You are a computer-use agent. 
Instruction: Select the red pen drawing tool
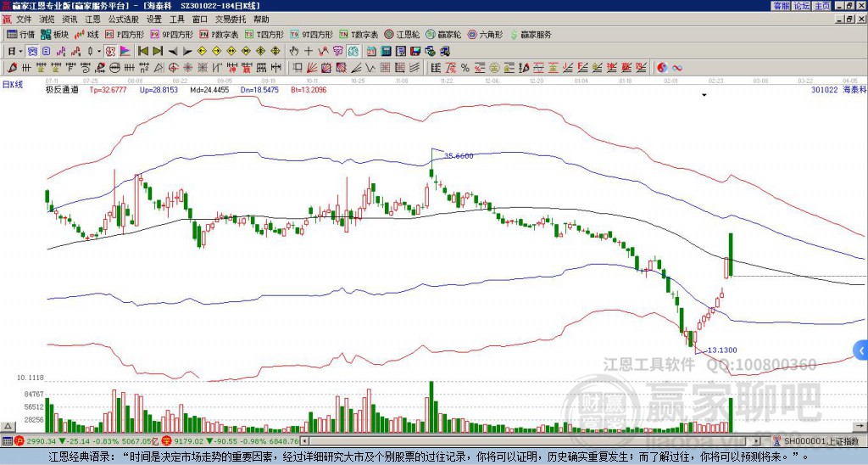pos(12,68)
